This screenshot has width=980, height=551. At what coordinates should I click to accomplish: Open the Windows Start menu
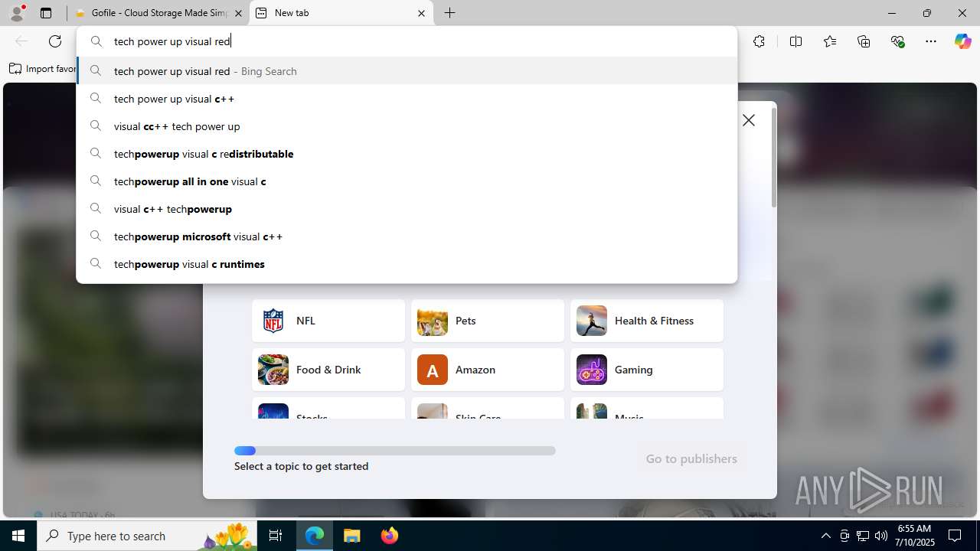click(18, 536)
